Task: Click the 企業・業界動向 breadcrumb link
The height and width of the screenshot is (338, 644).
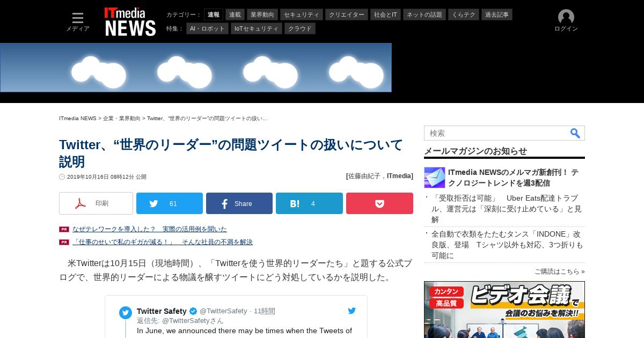Action: [x=122, y=118]
